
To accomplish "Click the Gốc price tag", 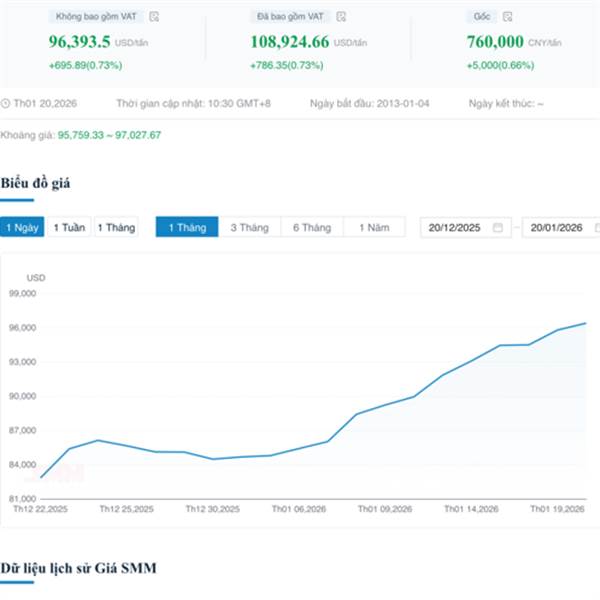I will 482,17.
